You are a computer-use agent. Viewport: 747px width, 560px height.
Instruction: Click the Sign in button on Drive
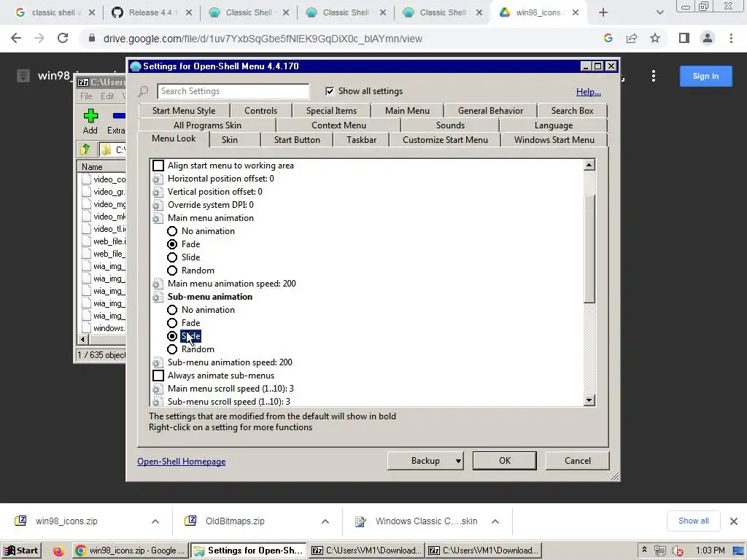(705, 76)
